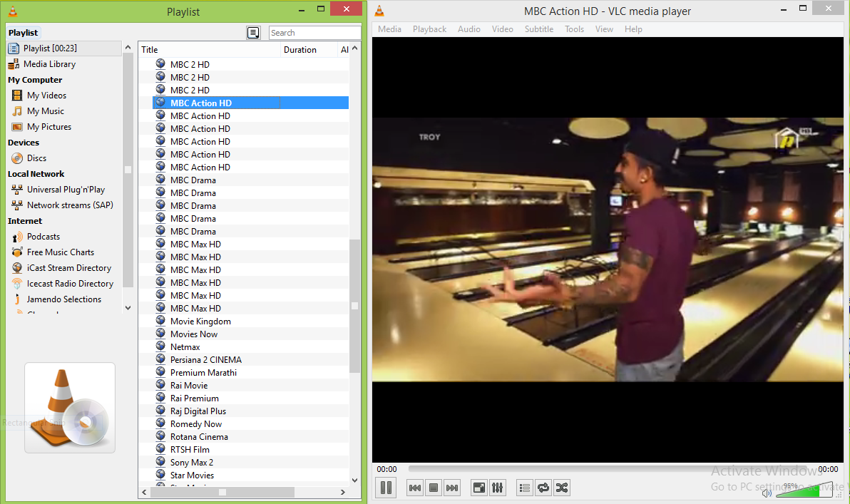Screen dimensions: 850x504
Task: Toggle loop repeat mode
Action: (x=543, y=488)
